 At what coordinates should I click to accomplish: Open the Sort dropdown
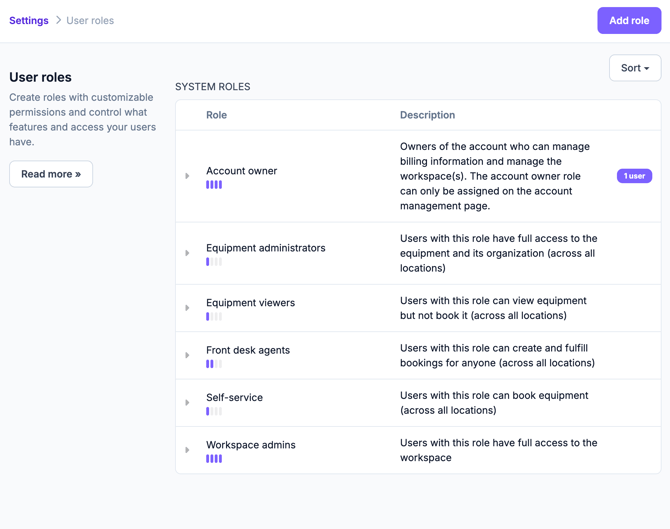pos(635,68)
